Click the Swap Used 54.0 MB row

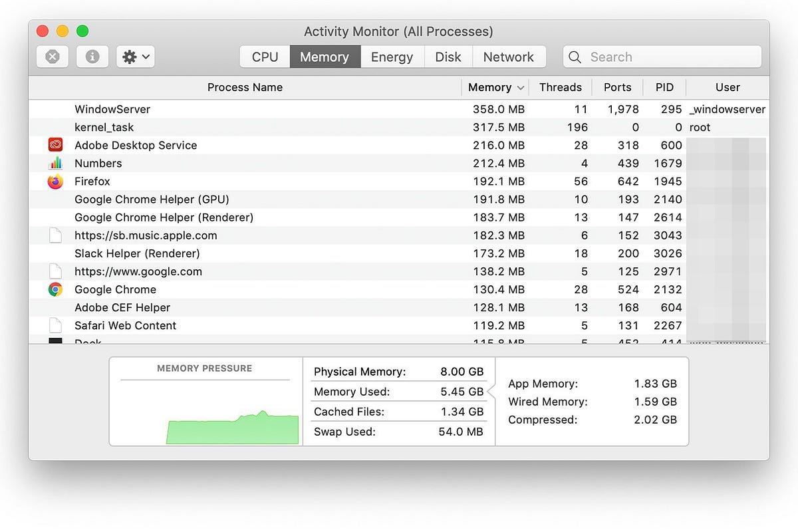(399, 432)
